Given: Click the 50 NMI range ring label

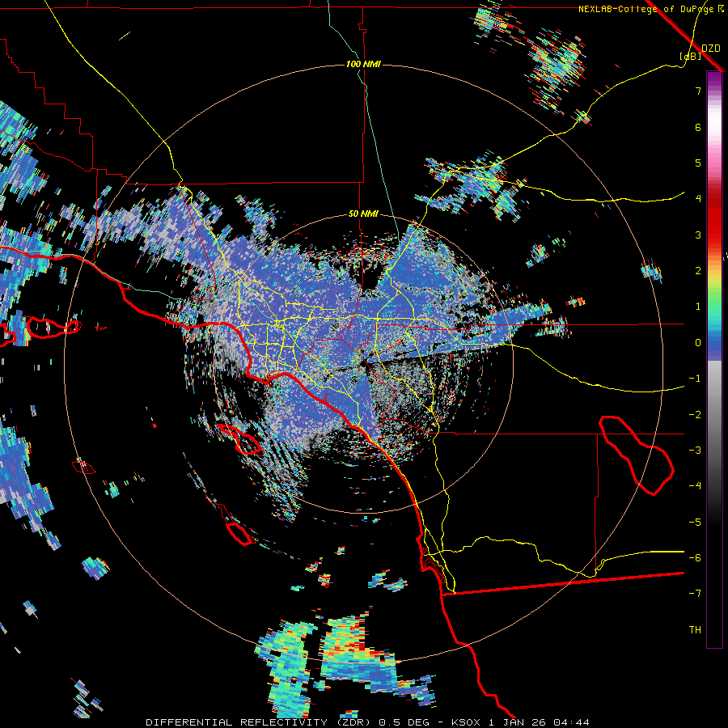Looking at the screenshot, I should [363, 214].
